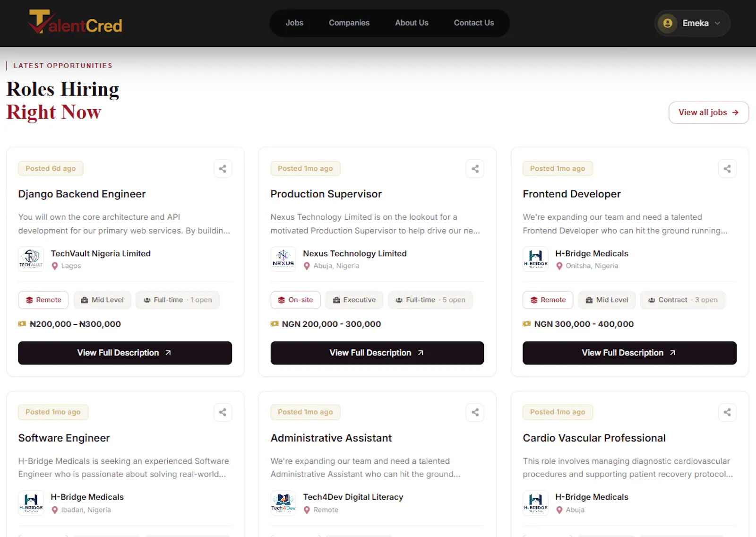Click the Remote tag on Frontend Developer
Viewport: 756px width, 537px height.
pyautogui.click(x=548, y=300)
